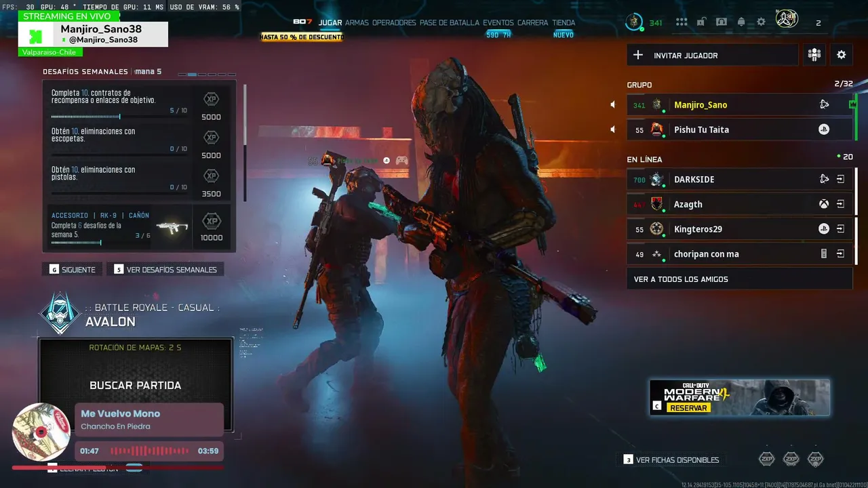Click the Me Vuelvo Mono song title
The image size is (868, 488).
tap(121, 413)
